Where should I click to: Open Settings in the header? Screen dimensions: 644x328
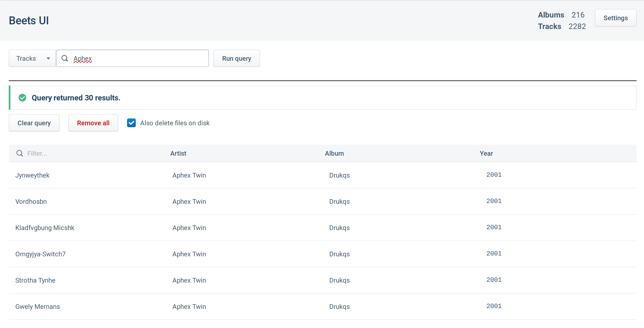615,18
